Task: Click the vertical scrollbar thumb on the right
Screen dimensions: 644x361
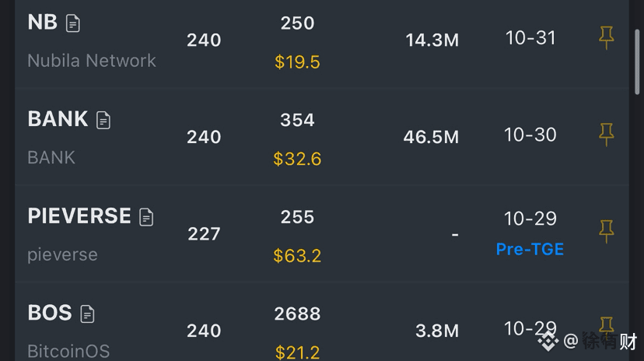Action: [x=637, y=61]
